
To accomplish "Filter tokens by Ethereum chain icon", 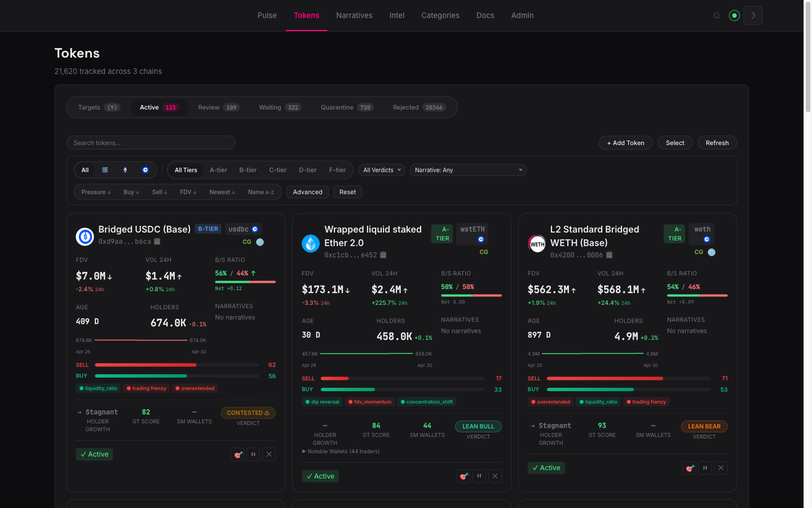I will (x=125, y=170).
